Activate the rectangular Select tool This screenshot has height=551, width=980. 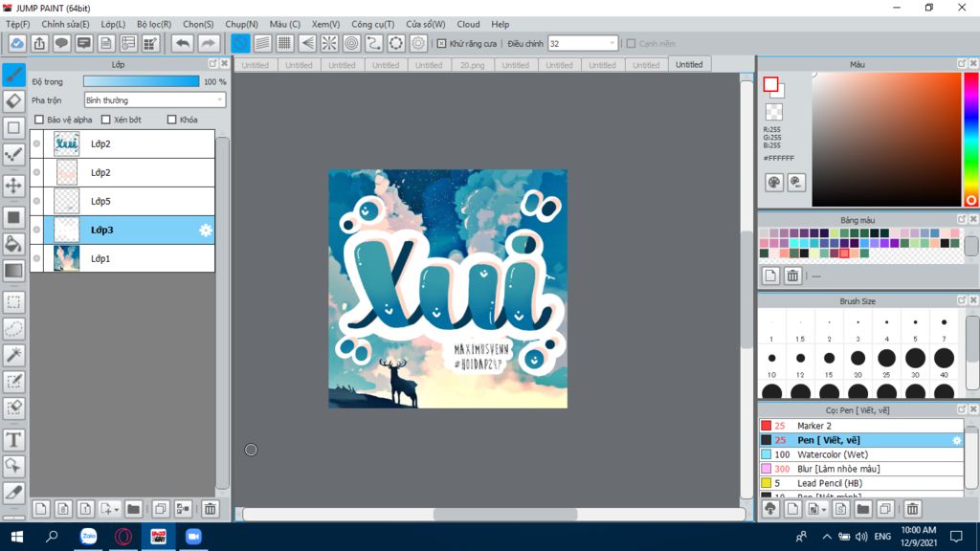tap(13, 302)
